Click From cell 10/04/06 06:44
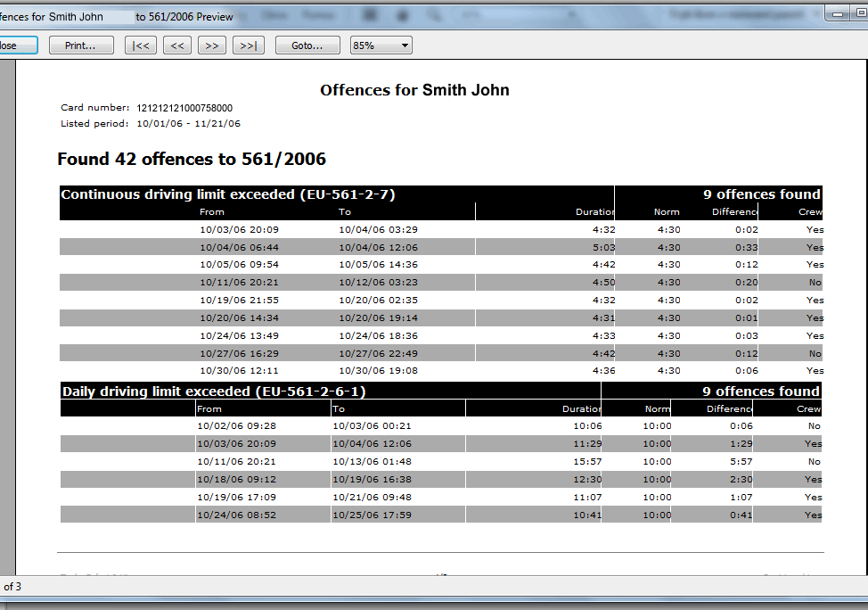Viewport: 868px width, 610px height. [239, 247]
